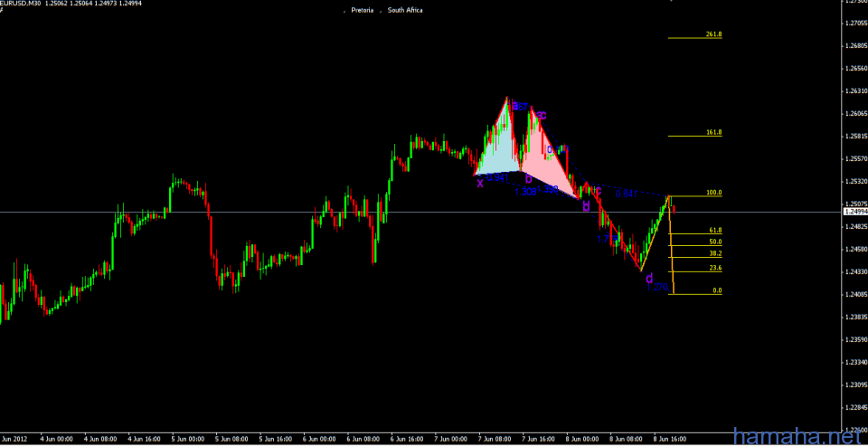868x446 pixels.
Task: Select the 261.8 Fibonacci level label
Action: click(x=714, y=34)
